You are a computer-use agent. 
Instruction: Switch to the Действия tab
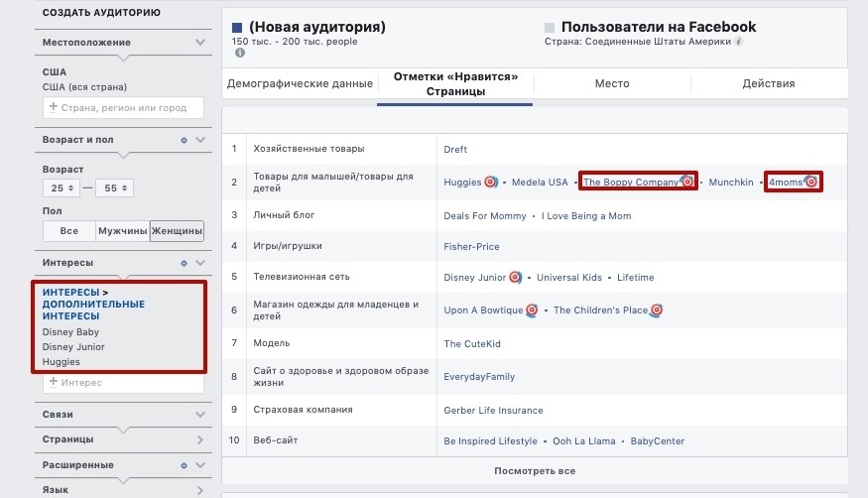point(769,83)
